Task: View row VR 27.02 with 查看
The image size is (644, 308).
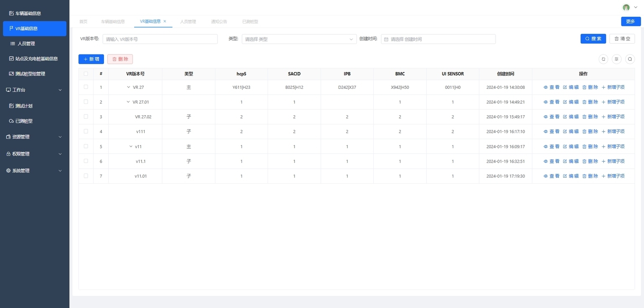Action: point(552,116)
